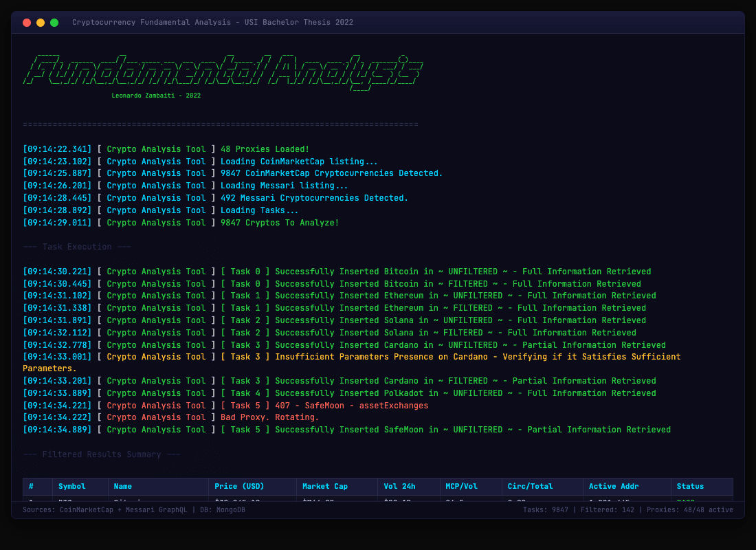
Task: Click the Symbol column header
Action: [x=72, y=486]
